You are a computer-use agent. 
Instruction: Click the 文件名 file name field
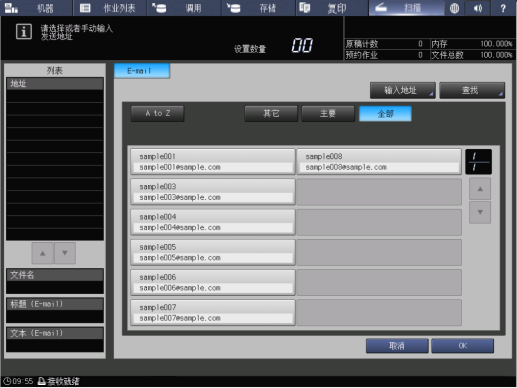(x=55, y=281)
